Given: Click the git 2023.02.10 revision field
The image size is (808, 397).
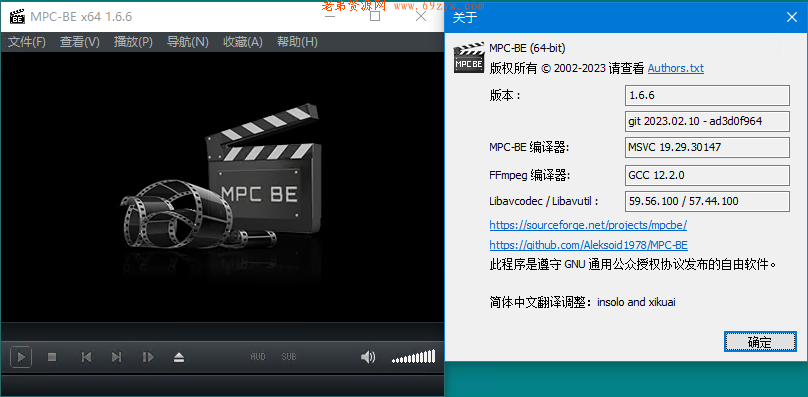Looking at the screenshot, I should 707,122.
